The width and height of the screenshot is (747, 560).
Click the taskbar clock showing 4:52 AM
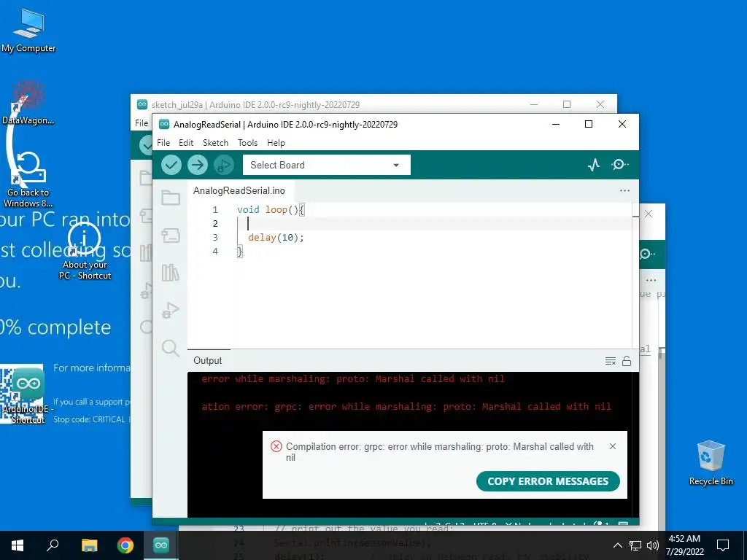[684, 545]
